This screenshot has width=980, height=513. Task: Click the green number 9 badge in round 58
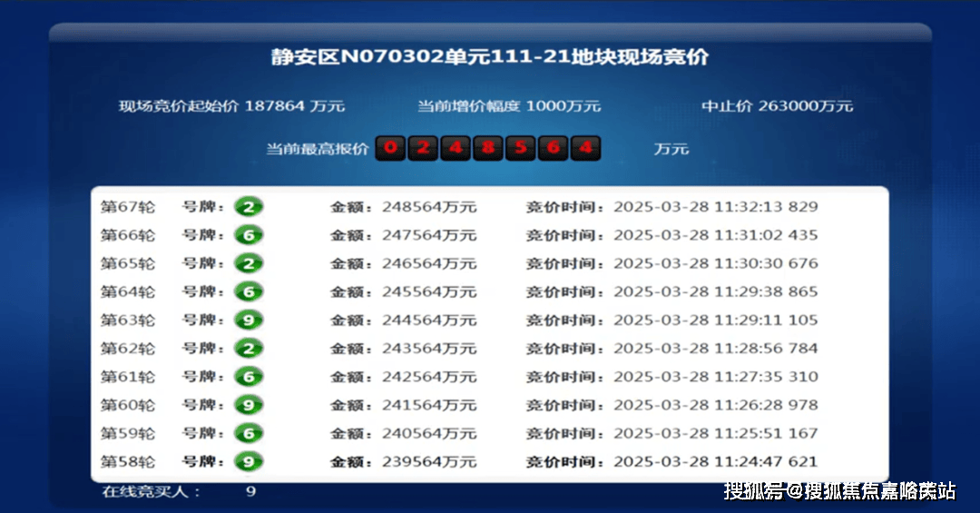point(248,461)
